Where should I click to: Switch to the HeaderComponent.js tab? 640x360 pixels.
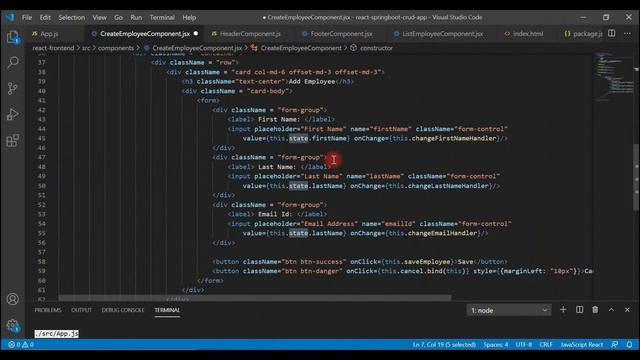[250, 34]
